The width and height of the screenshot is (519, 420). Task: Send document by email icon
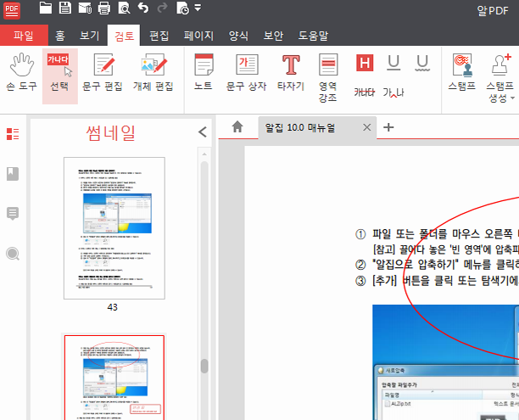point(85,8)
